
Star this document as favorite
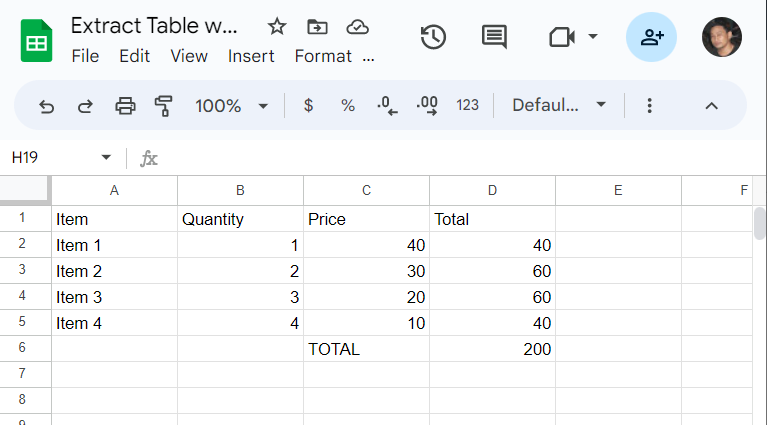pos(277,26)
